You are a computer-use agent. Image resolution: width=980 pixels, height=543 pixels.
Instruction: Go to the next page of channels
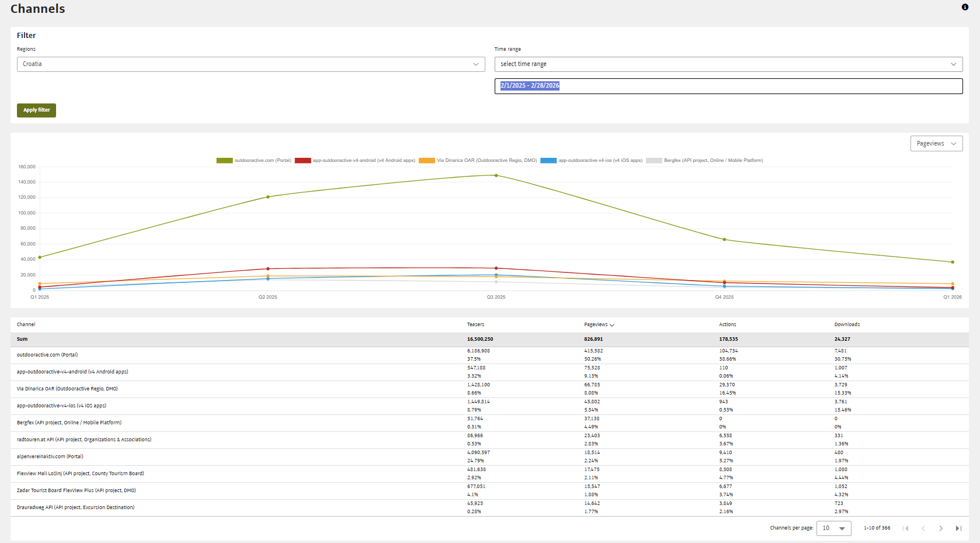coord(941,528)
